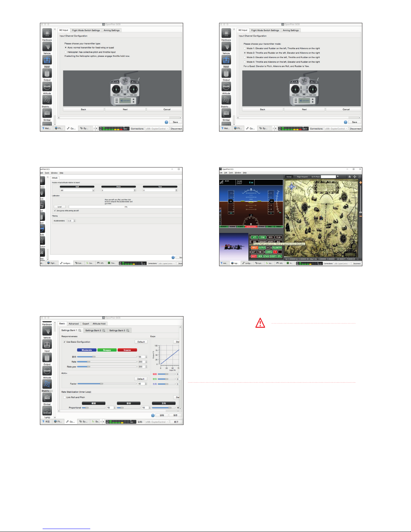Switch to Arming Settings tab in mode window
Viewport: 411px width, 532px height.
pos(291,30)
